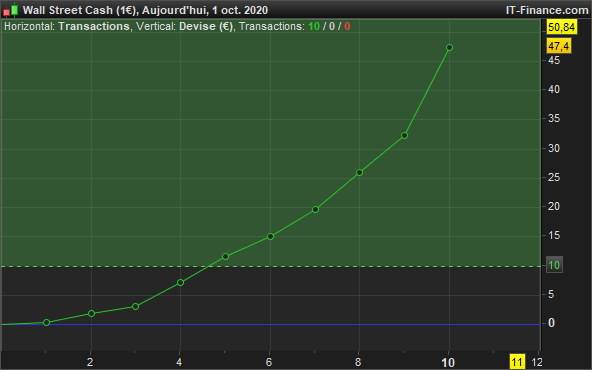Viewport: 592px width, 370px height.
Task: Click the data point at transaction 1
Action: click(x=46, y=322)
